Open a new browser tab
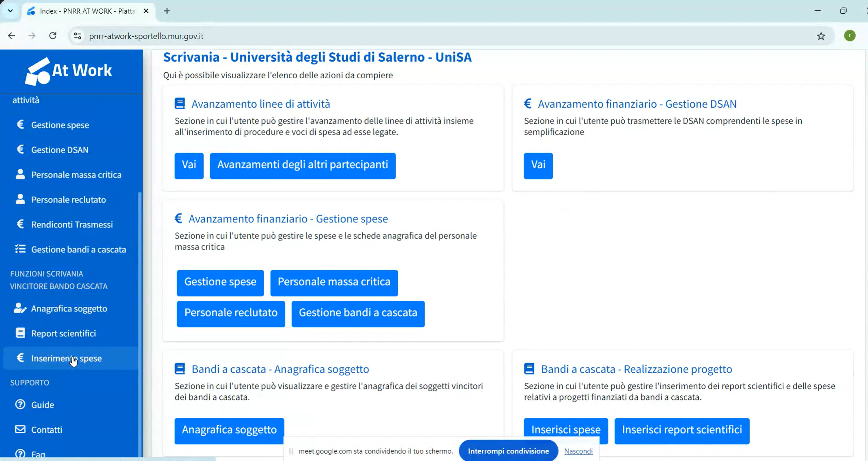Screen dimensions: 868x461 167,11
